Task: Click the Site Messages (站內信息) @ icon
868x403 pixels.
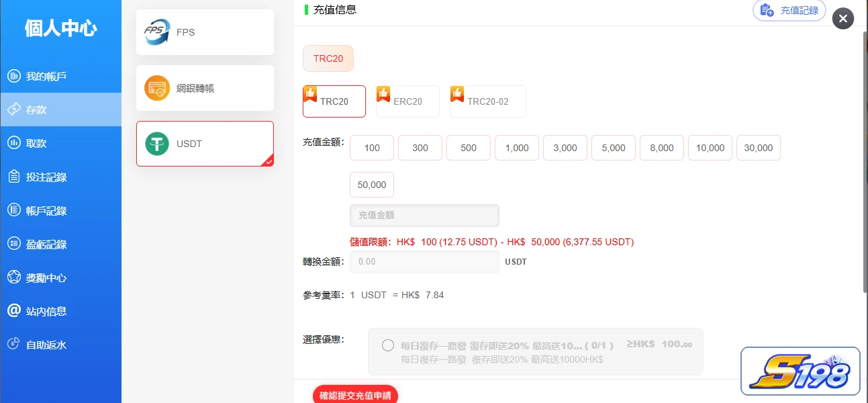Action: pos(13,311)
